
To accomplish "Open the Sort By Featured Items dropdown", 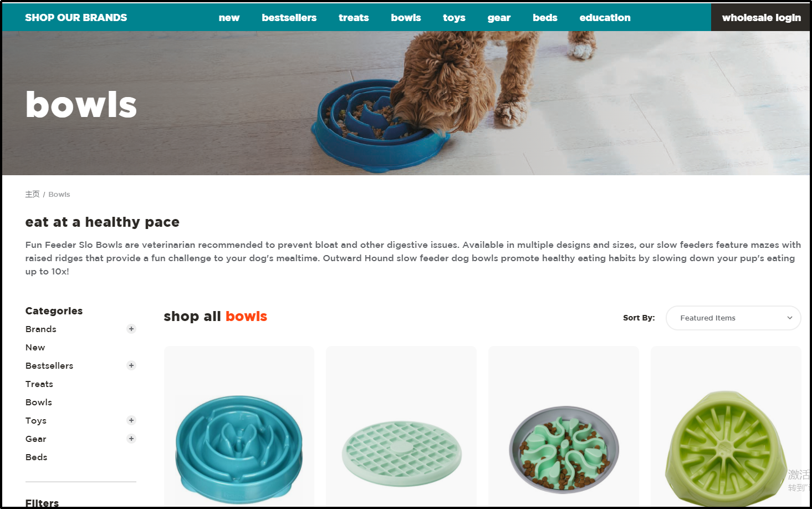I will [x=733, y=318].
